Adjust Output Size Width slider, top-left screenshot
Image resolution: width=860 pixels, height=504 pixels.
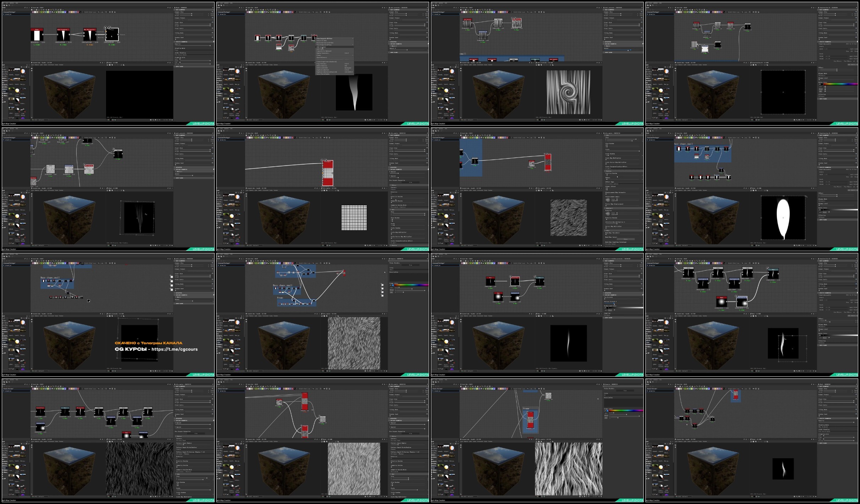(x=192, y=14)
